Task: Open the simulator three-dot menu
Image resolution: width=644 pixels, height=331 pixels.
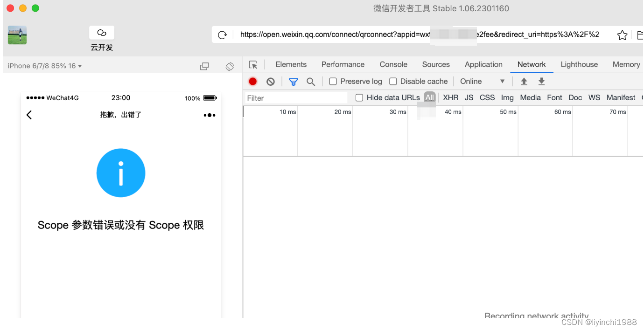Action: tap(210, 115)
